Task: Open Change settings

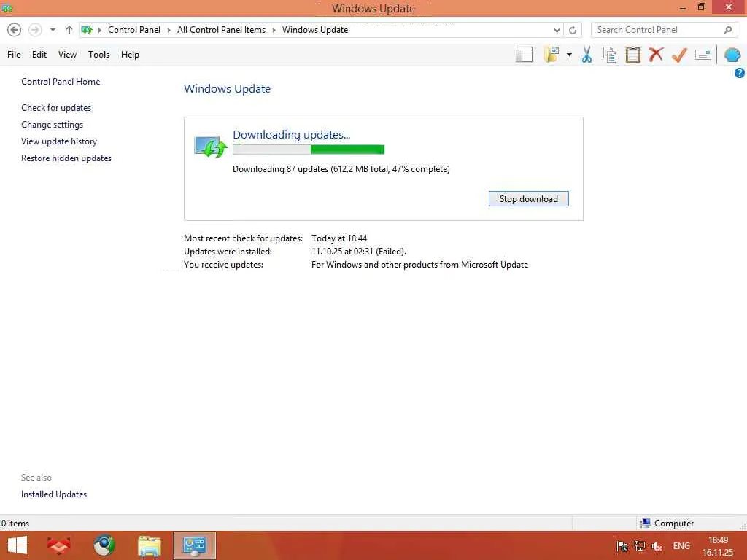Action: (52, 124)
